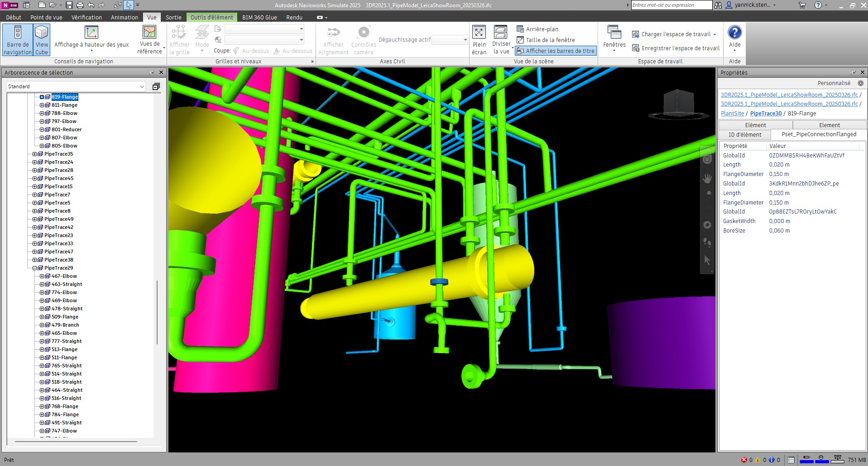The width and height of the screenshot is (868, 466).
Task: Open the Standard selection dropdown
Action: click(x=142, y=86)
